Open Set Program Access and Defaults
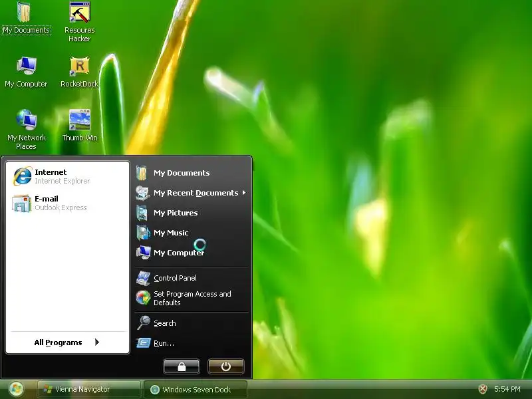This screenshot has height=399, width=532. click(x=192, y=298)
